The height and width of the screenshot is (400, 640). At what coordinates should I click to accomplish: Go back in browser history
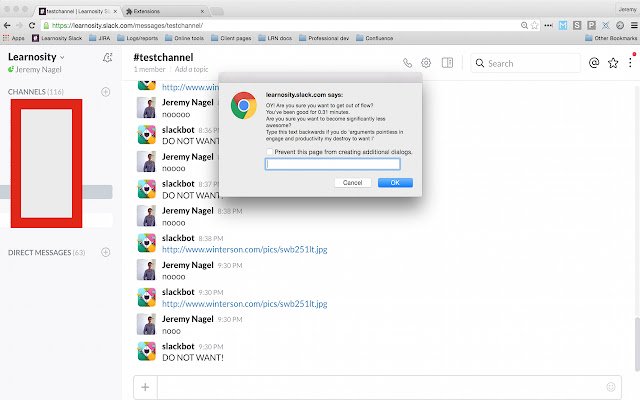click(7, 25)
